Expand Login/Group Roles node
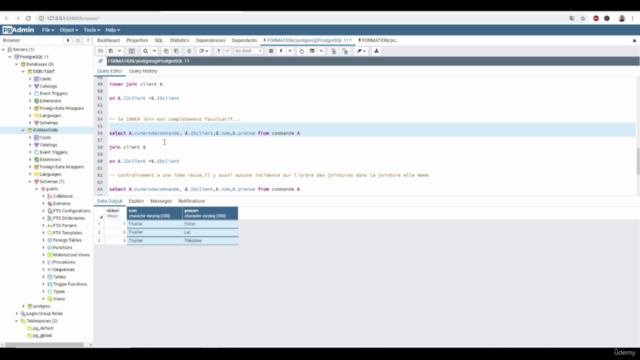The height and width of the screenshot is (360, 640). [17, 313]
